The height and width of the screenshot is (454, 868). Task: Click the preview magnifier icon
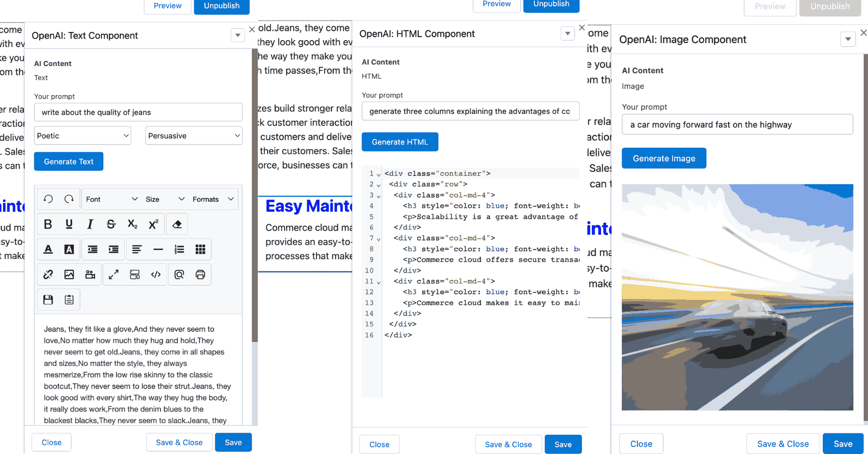[179, 274]
